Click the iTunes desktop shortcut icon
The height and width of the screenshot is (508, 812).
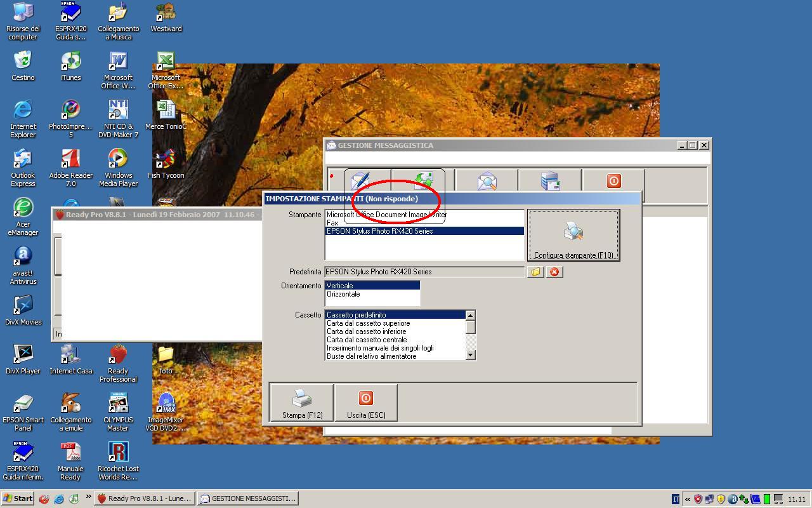pos(70,66)
